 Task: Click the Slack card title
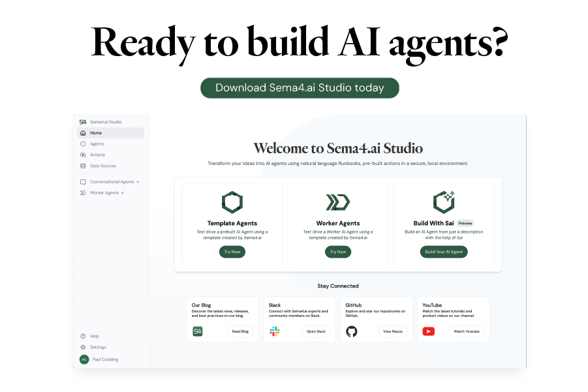275,305
